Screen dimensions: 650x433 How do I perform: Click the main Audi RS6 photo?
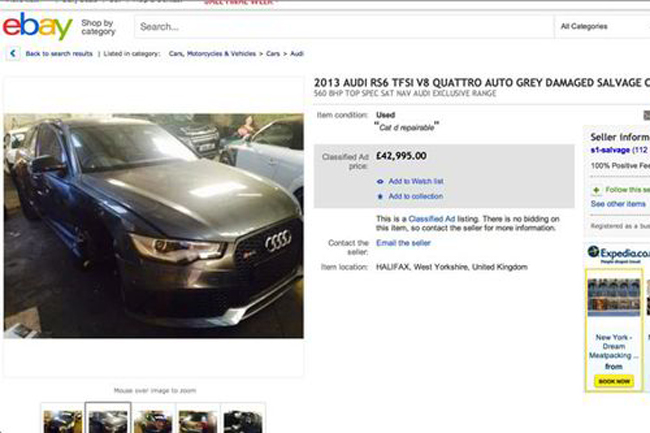click(154, 226)
